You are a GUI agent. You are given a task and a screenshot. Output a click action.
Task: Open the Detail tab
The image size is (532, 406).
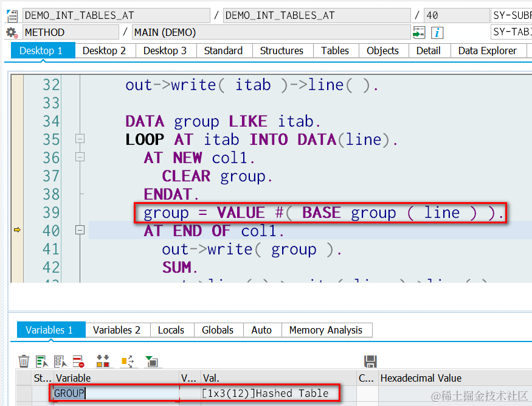click(429, 51)
